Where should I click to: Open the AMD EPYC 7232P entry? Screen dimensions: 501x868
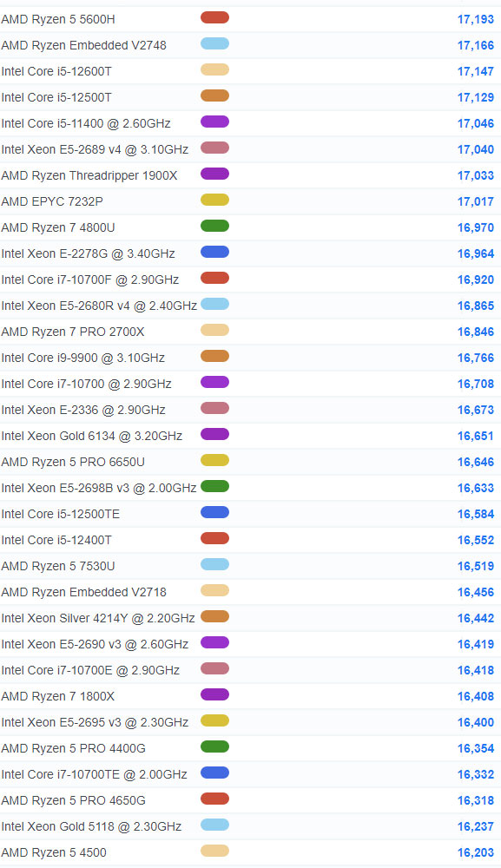coord(52,201)
